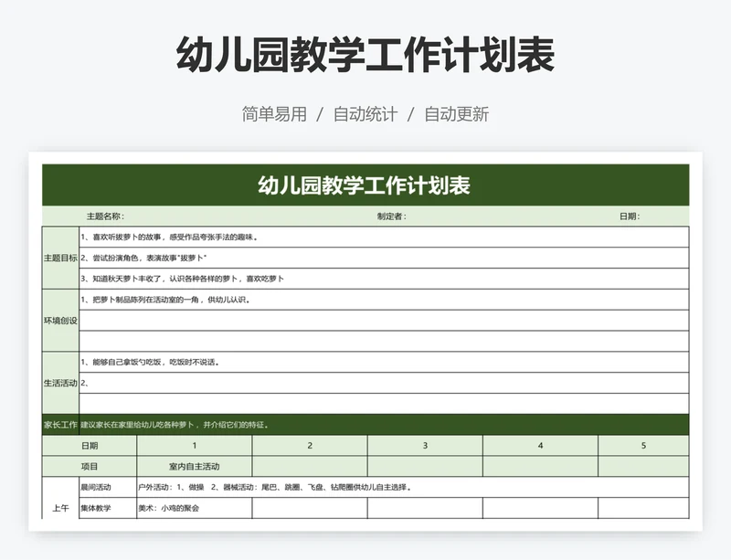Click the page title 幼儿园教学工作计划表
Screen dimensions: 731x560
(x=365, y=55)
